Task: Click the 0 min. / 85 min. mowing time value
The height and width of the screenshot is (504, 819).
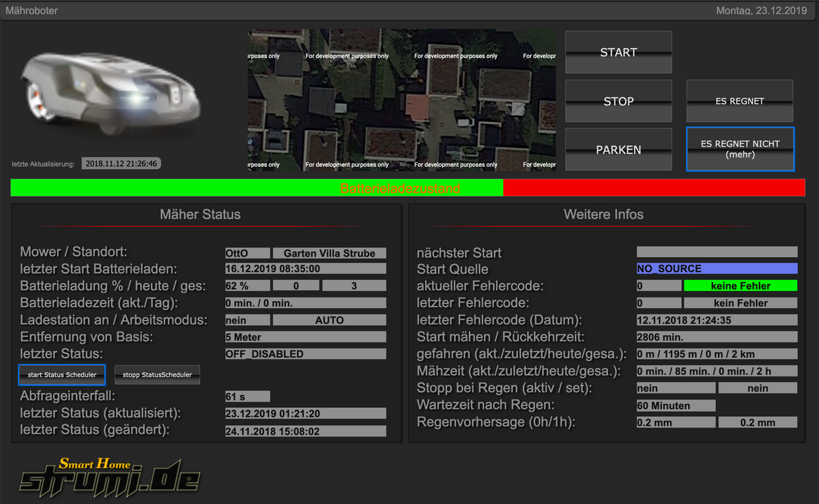Action: pos(717,371)
